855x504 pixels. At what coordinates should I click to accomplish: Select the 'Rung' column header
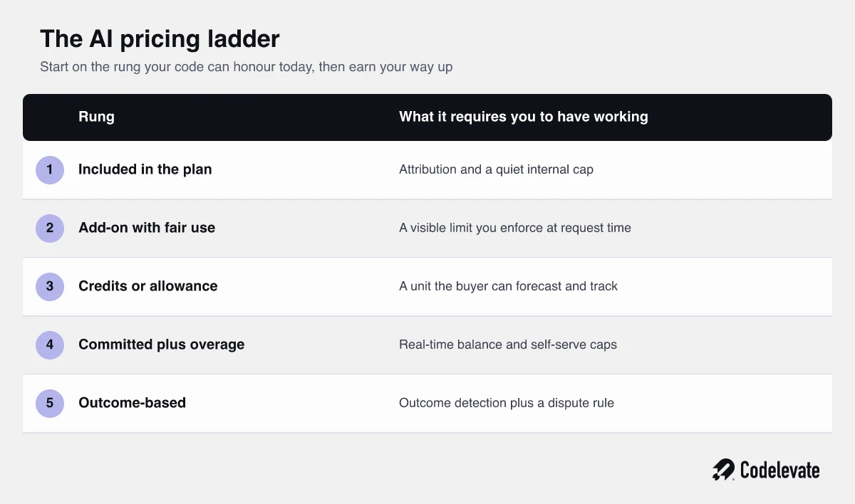(96, 117)
